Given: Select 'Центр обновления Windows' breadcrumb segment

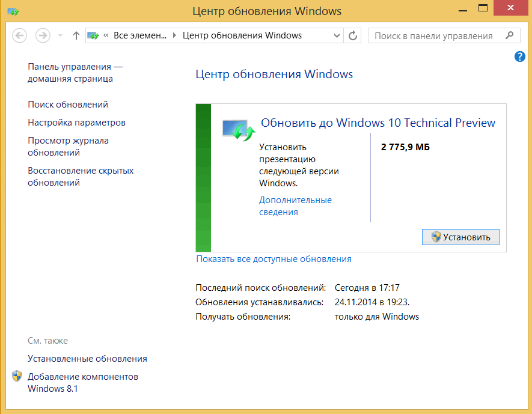Looking at the screenshot, I should (242, 35).
